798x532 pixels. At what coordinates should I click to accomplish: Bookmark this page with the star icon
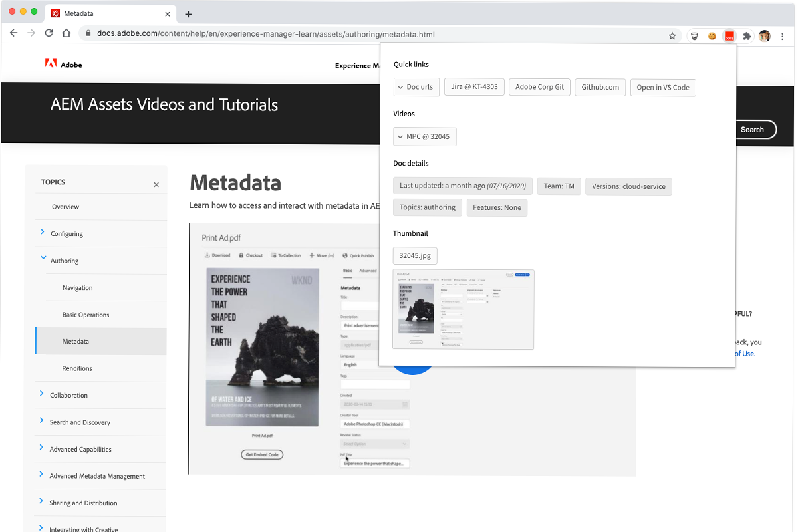pyautogui.click(x=672, y=36)
